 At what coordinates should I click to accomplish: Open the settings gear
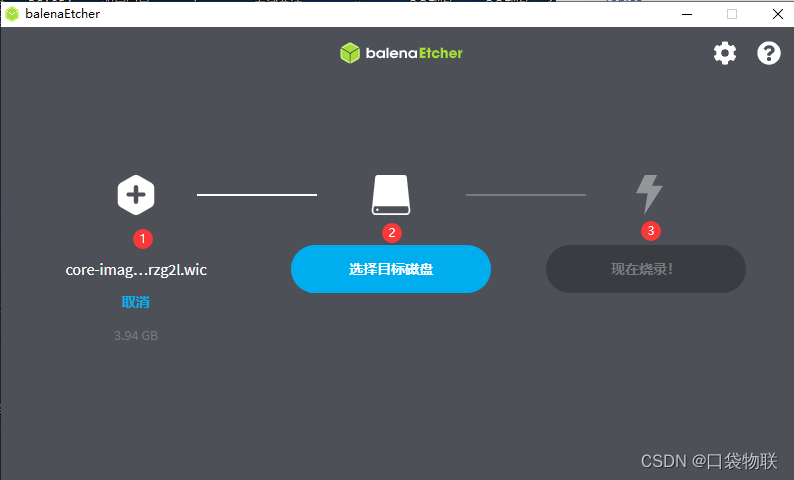pos(725,53)
